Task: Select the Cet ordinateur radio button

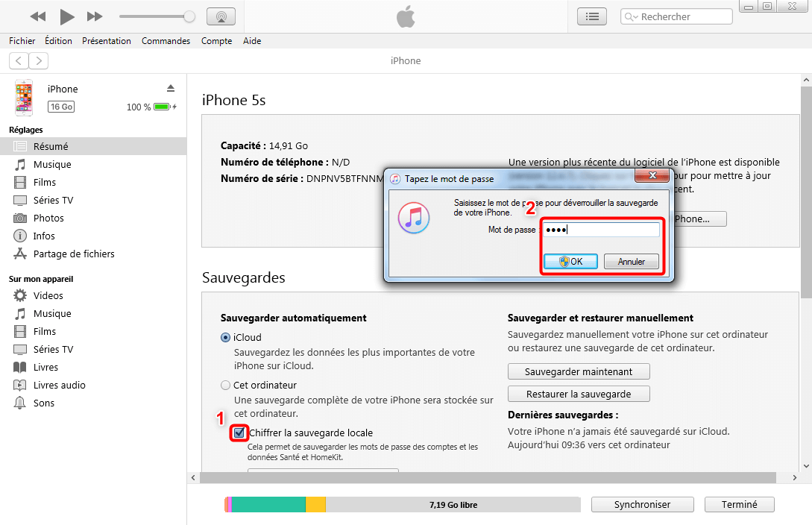Action: 225,386
